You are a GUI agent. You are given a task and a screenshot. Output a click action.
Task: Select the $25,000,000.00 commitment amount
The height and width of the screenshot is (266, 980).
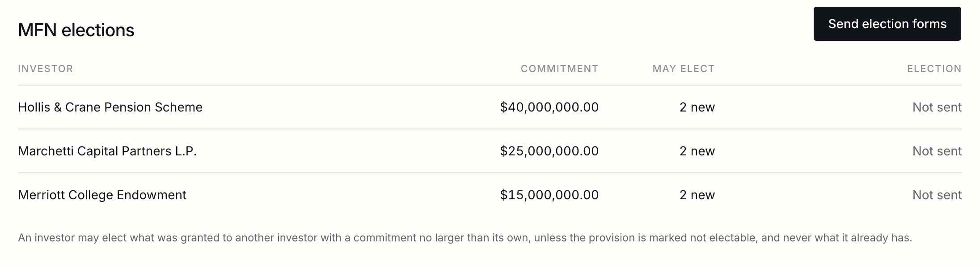click(549, 151)
